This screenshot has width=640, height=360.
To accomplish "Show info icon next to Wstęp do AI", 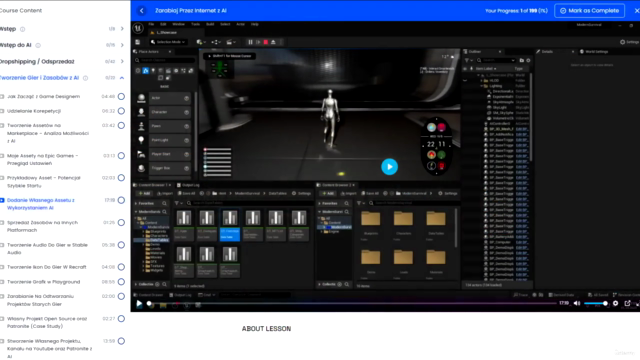I will coord(38,45).
